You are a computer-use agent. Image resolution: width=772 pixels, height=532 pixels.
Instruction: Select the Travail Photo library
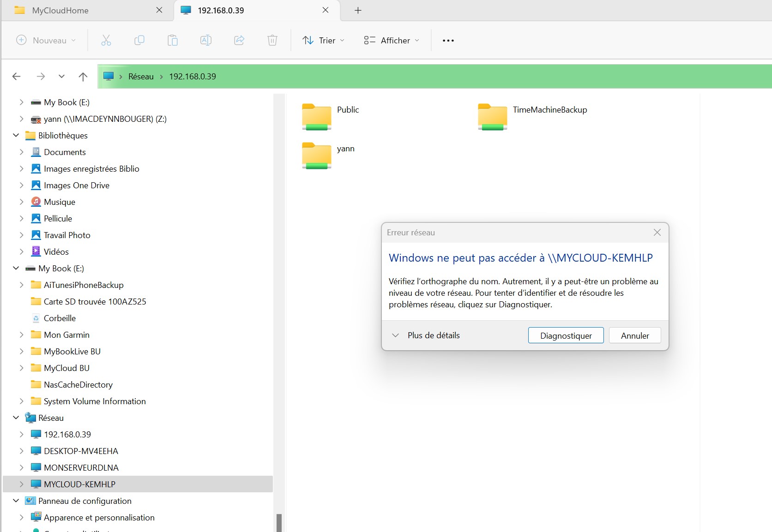[67, 235]
